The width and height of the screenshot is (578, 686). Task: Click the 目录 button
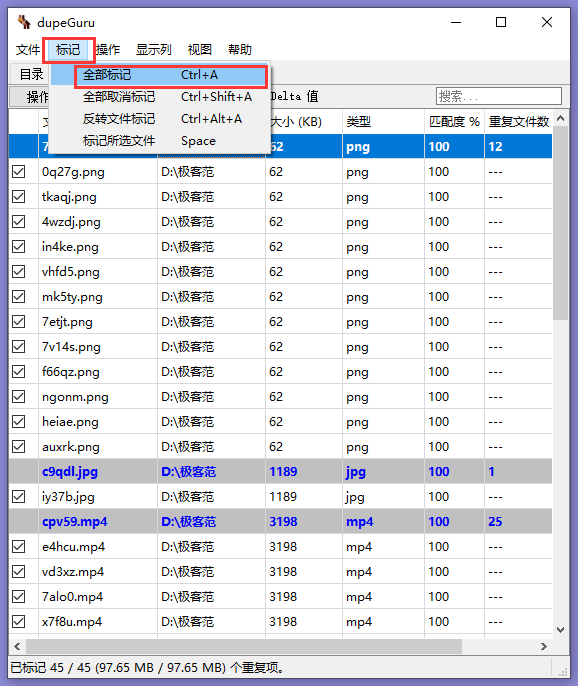pyautogui.click(x=32, y=74)
